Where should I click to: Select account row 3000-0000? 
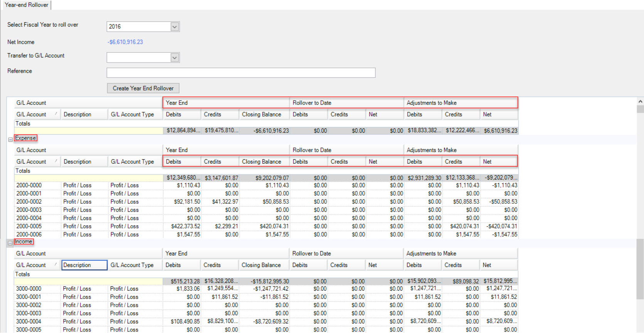point(266,289)
